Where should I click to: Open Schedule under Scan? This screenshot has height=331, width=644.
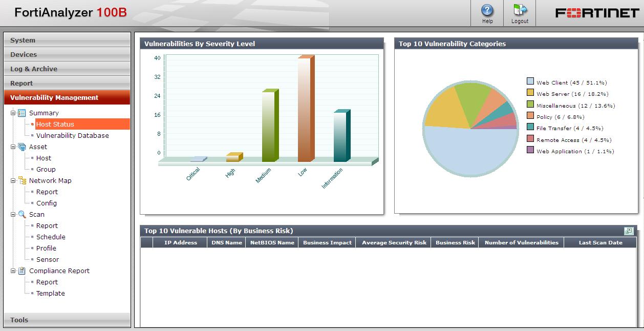click(51, 237)
